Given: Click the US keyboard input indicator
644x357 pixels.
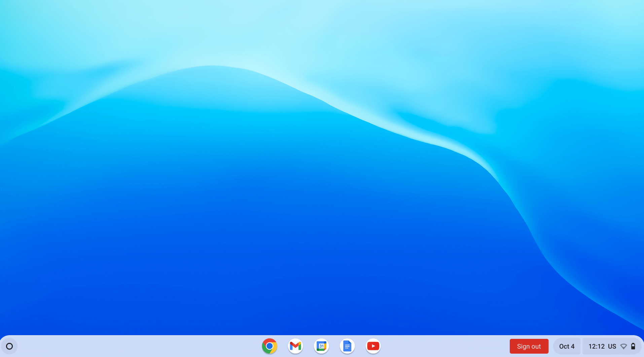Looking at the screenshot, I should click(x=612, y=346).
